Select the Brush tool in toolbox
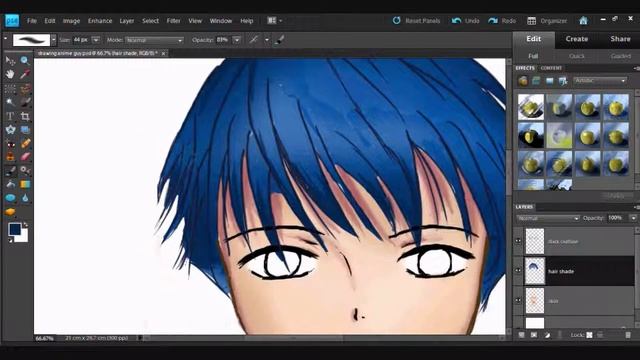The height and width of the screenshot is (360, 640). (10, 171)
